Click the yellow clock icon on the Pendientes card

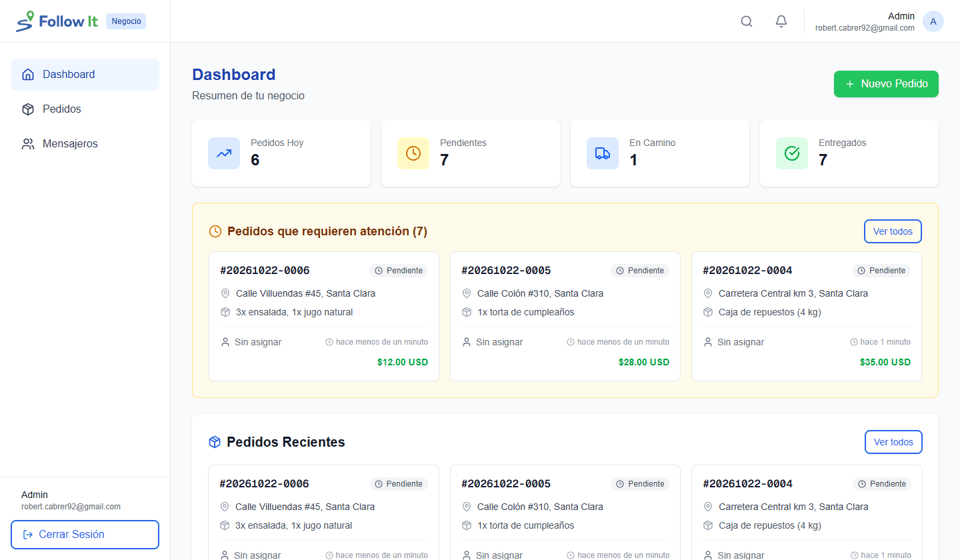click(413, 153)
